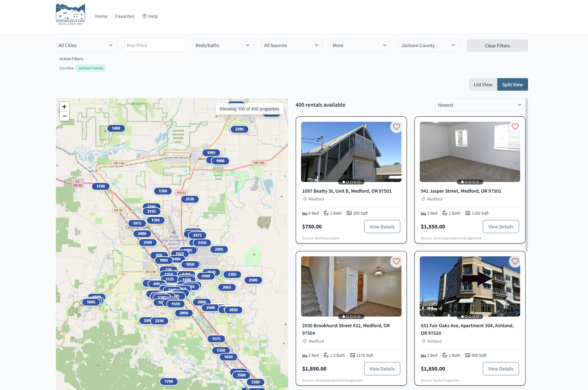Remove the Jackson County filter chip

(91, 68)
